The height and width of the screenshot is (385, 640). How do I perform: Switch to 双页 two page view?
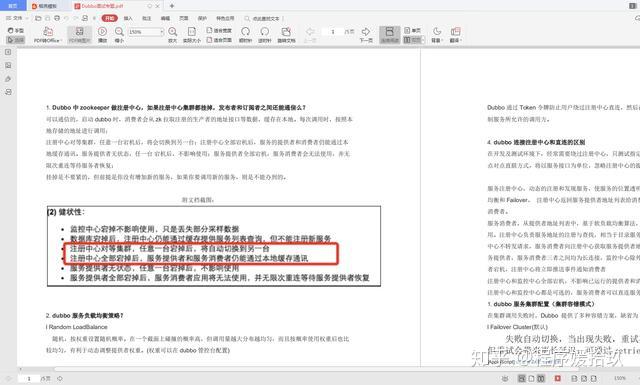413,40
